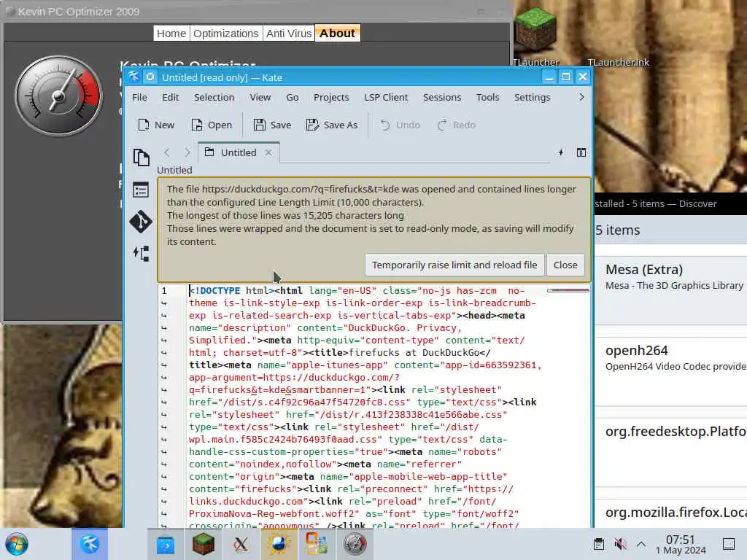Open the View menu in Kate
The height and width of the screenshot is (560, 747).
pyautogui.click(x=260, y=97)
